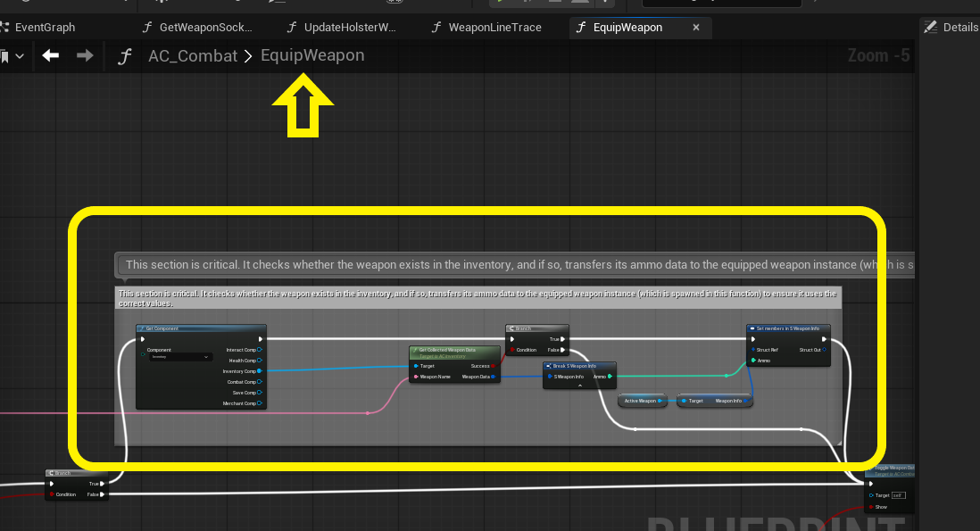The width and height of the screenshot is (980, 531).
Task: Click Get Component exec output pin
Action: [x=261, y=339]
